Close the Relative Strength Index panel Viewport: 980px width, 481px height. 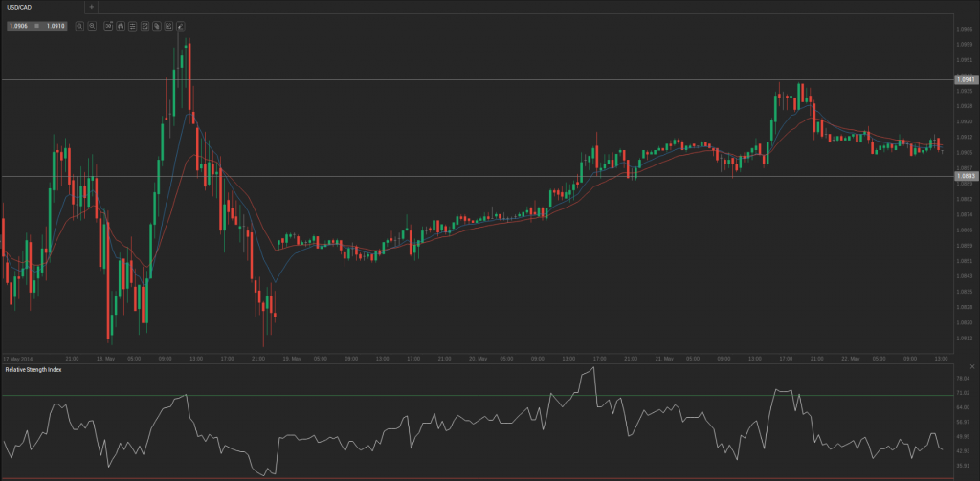972,366
